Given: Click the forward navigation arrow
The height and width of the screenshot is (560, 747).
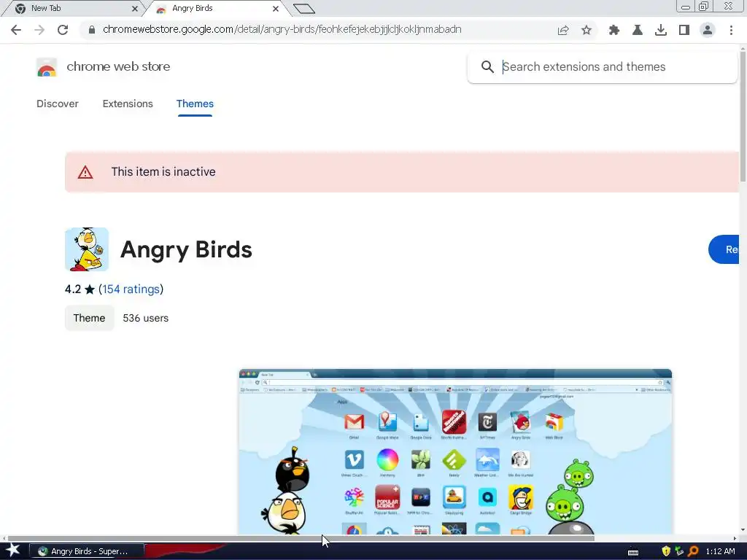Looking at the screenshot, I should tap(39, 30).
